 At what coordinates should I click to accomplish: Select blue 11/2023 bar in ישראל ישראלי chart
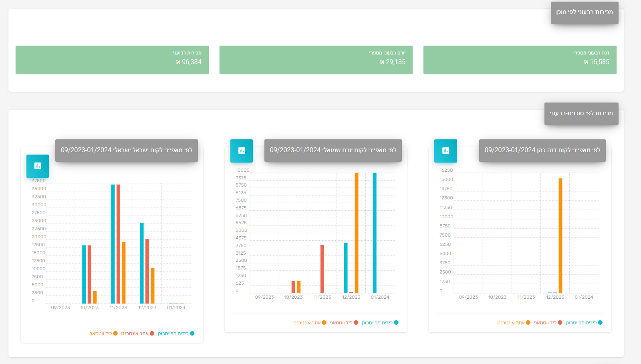[x=113, y=244]
